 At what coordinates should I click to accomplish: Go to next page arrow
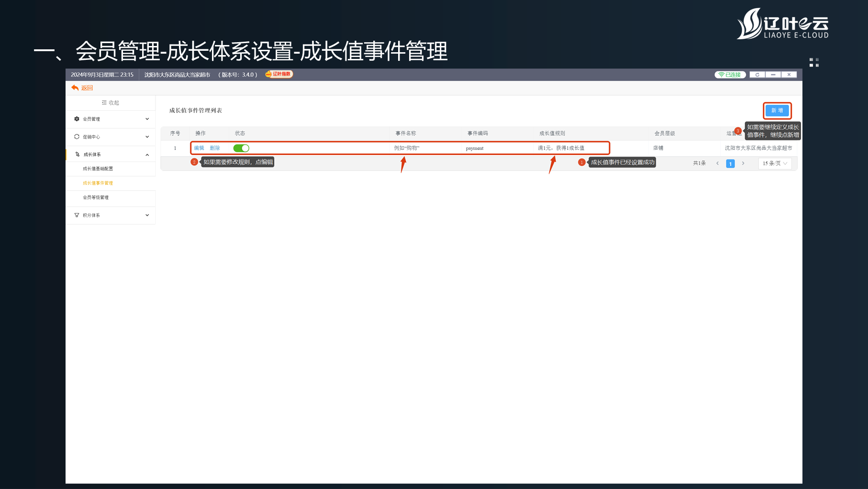point(743,163)
